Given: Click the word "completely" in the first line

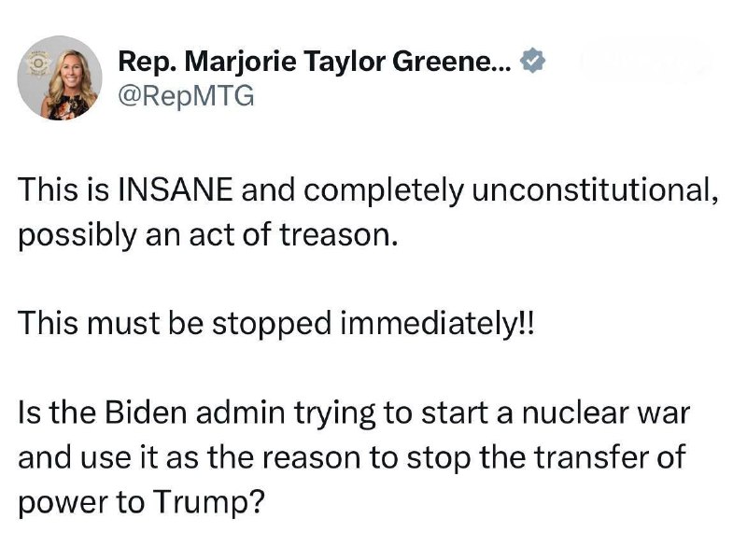Looking at the screenshot, I should [384, 191].
